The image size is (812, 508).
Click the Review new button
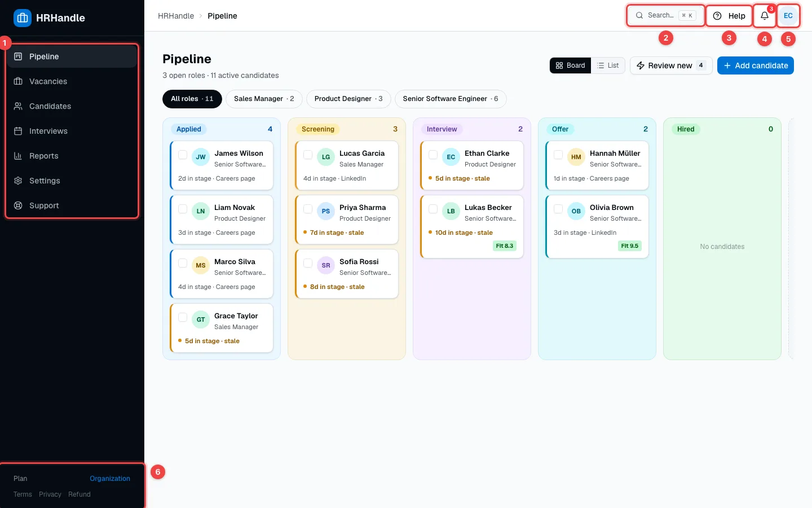671,65
